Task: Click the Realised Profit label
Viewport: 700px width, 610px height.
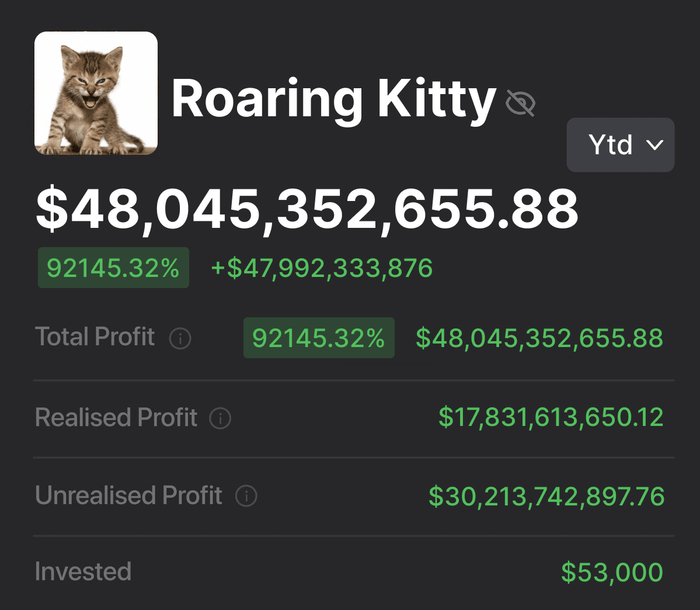Action: (x=116, y=418)
